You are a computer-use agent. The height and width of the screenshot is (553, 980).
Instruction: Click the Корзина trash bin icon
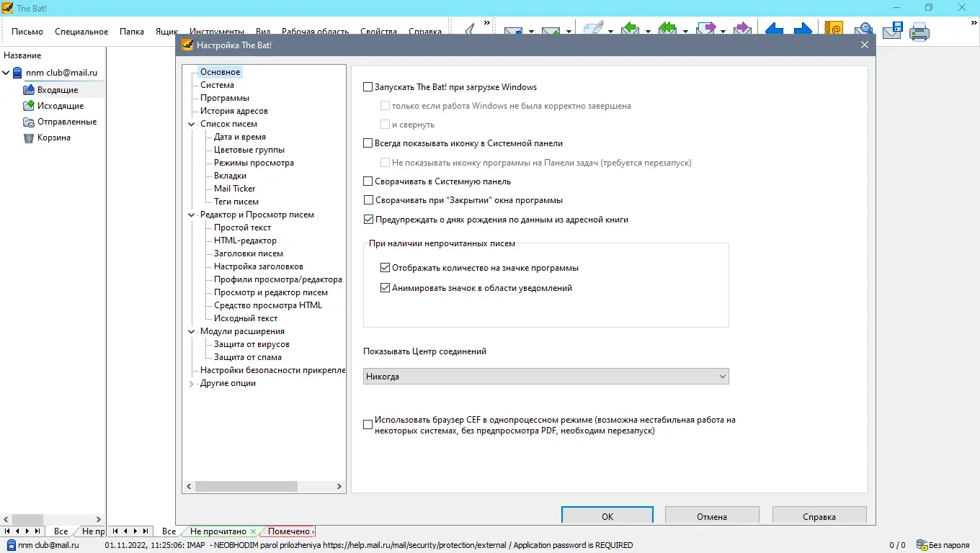pos(29,138)
